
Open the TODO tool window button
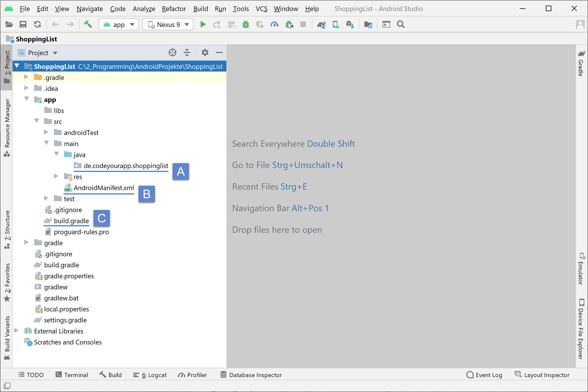pos(31,375)
